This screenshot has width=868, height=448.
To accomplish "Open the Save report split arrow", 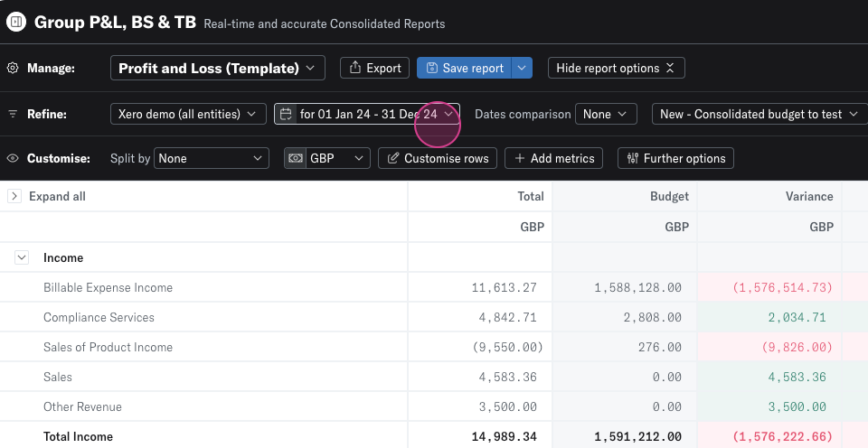I will (x=522, y=69).
